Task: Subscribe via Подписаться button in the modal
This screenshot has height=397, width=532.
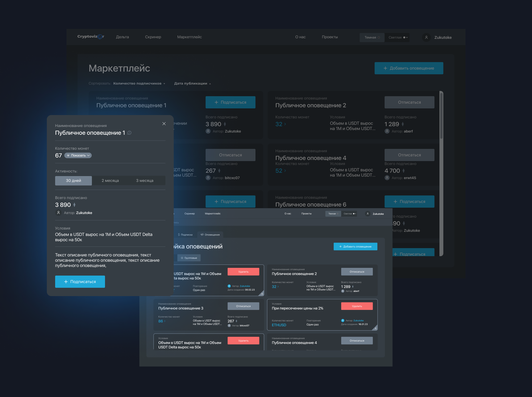Action: click(80, 281)
